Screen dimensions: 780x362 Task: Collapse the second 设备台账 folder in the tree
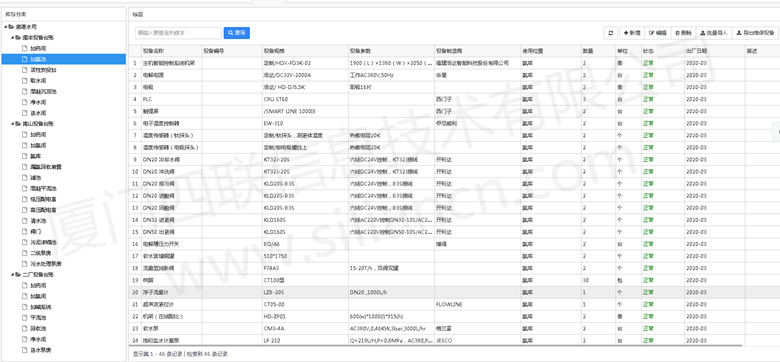tap(12, 123)
